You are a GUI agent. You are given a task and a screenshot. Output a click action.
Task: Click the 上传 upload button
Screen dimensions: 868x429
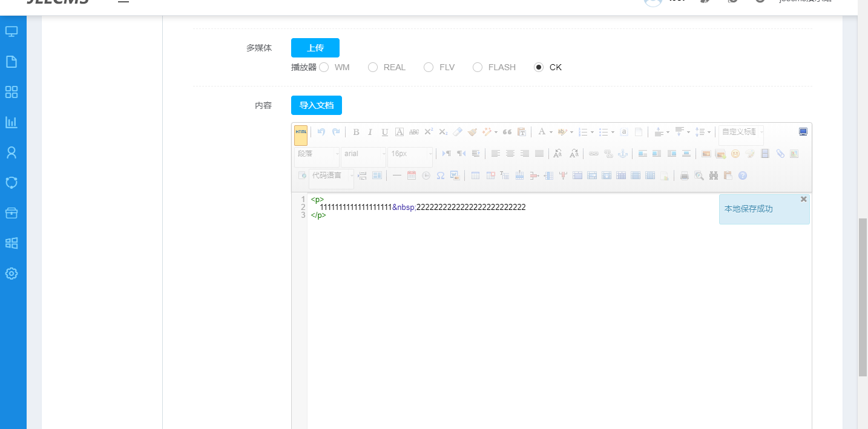[x=315, y=48]
